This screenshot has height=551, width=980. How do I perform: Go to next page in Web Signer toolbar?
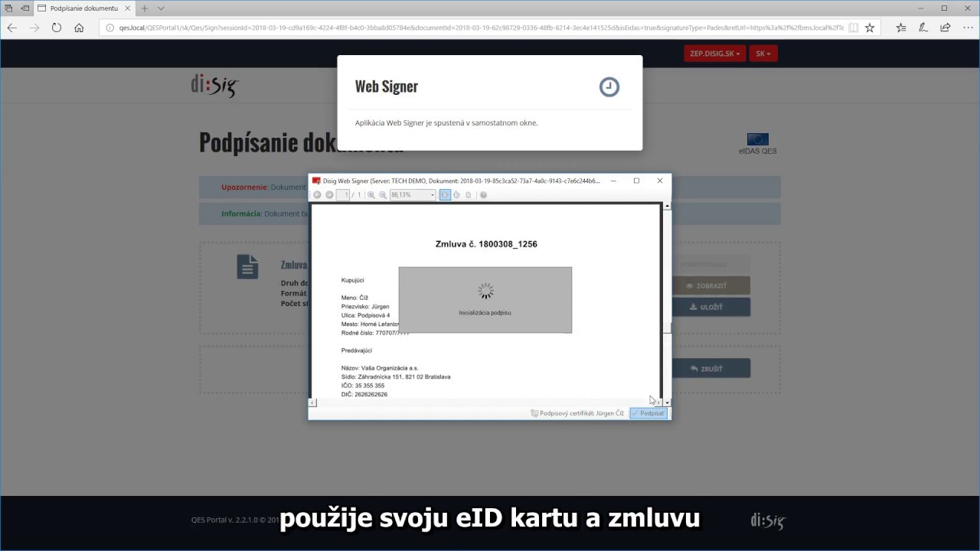329,195
